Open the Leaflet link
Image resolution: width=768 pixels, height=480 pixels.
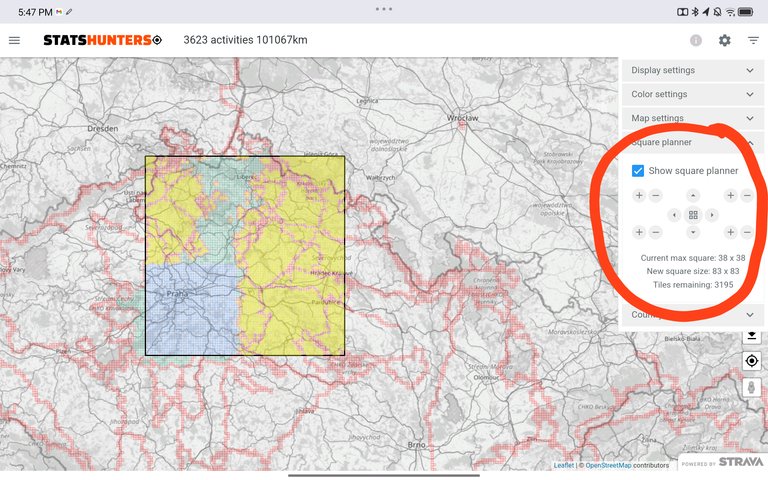564,465
